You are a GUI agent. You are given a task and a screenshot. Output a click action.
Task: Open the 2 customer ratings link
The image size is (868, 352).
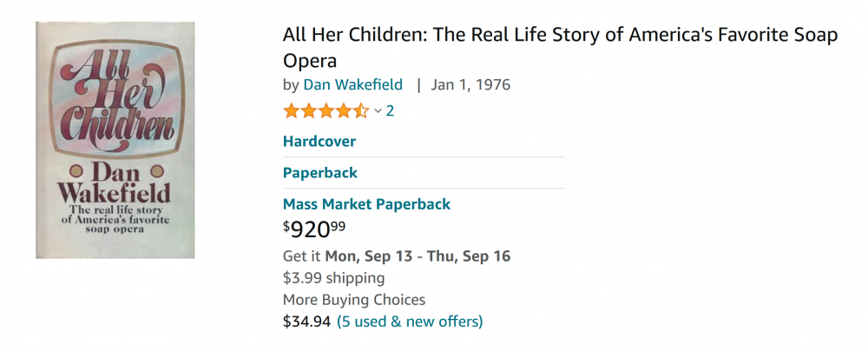tap(390, 111)
